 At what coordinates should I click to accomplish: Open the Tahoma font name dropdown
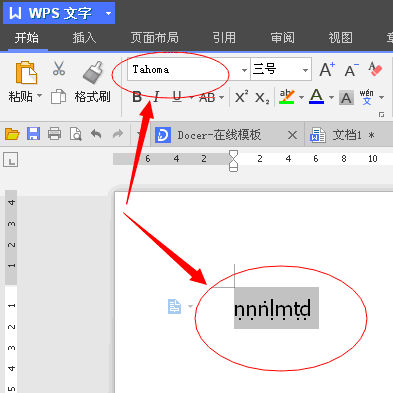click(244, 70)
